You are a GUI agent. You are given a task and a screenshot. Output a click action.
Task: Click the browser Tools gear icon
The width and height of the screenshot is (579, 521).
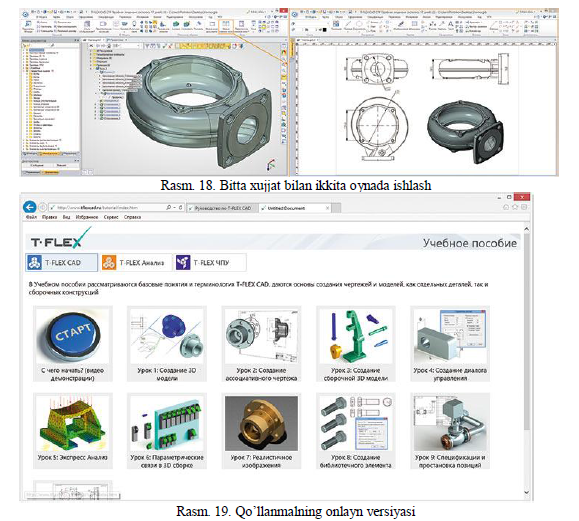(524, 208)
